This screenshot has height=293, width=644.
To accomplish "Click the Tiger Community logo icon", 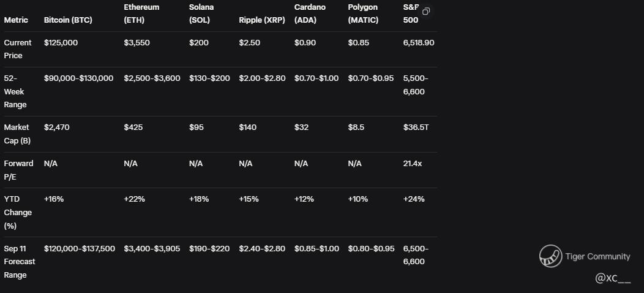I will pos(550,256).
